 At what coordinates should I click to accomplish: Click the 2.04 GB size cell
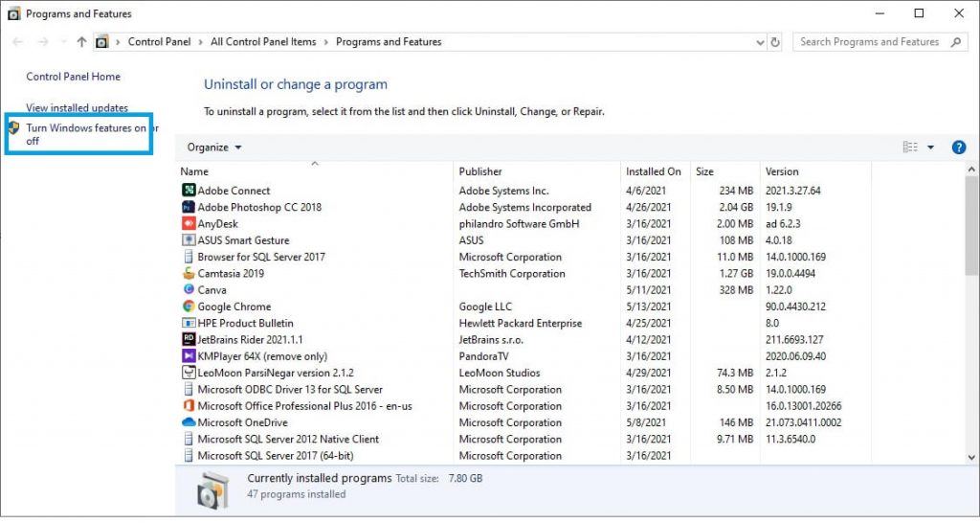[x=736, y=207]
